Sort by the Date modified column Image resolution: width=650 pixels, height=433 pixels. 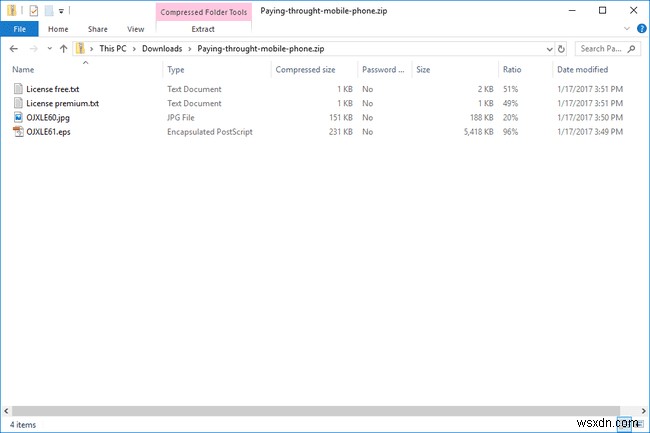pos(582,70)
